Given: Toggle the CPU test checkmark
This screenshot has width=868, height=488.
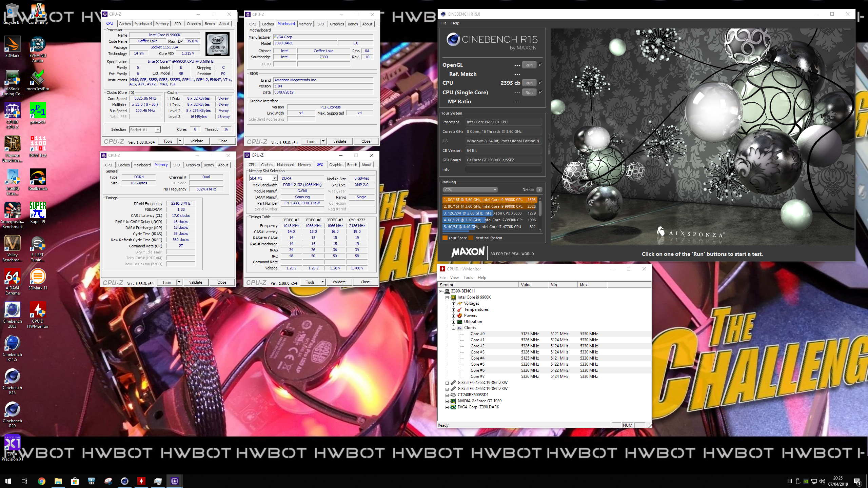Looking at the screenshot, I should (x=540, y=83).
